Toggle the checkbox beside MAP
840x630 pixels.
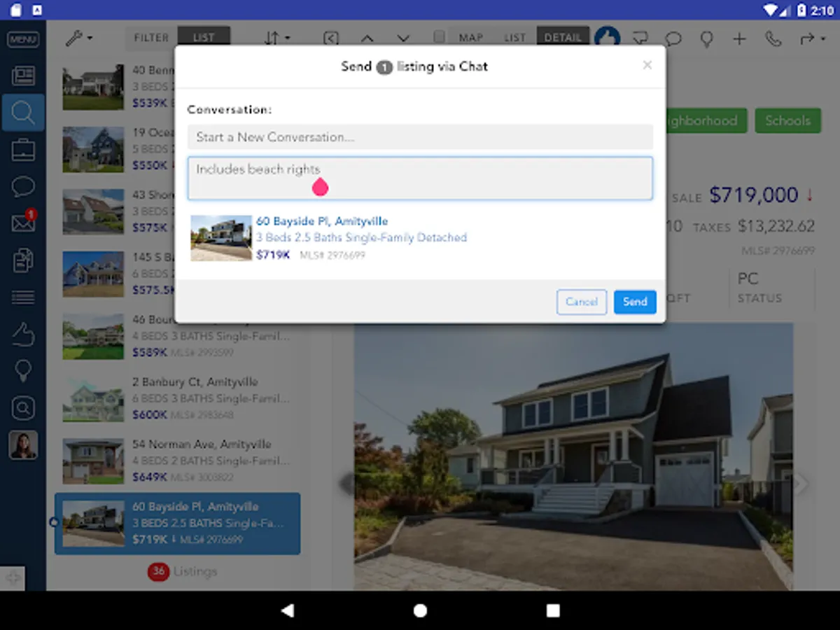(x=439, y=37)
